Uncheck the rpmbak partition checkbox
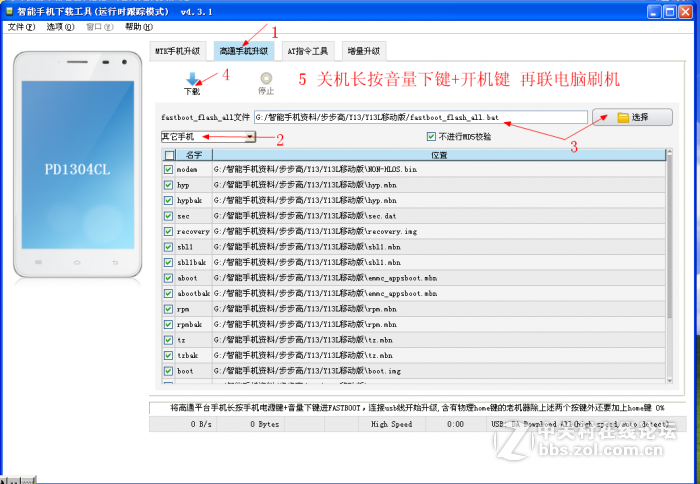Viewport: 700px width, 484px height. pyautogui.click(x=168, y=325)
